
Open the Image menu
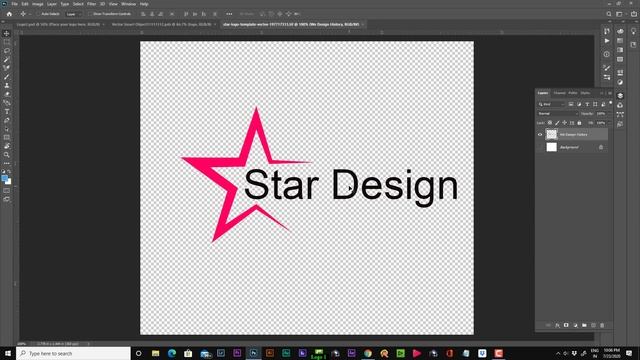coord(38,4)
